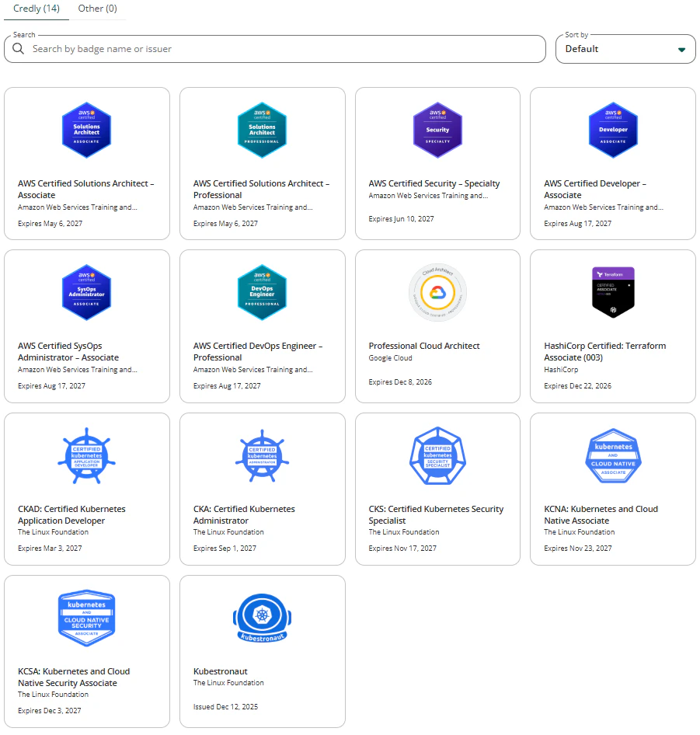Click Expires May 6, 2027 under Architect Associate
This screenshot has height=735, width=700.
(x=50, y=224)
